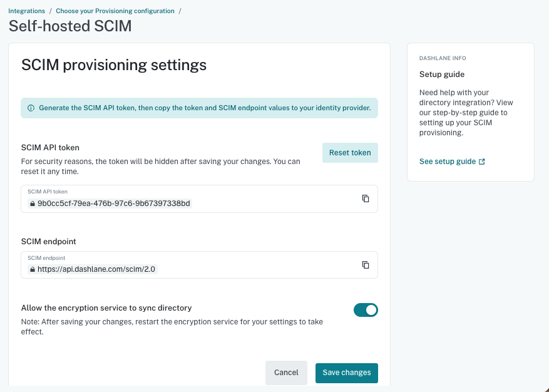Click the DASHLANE INFO label

tap(443, 58)
